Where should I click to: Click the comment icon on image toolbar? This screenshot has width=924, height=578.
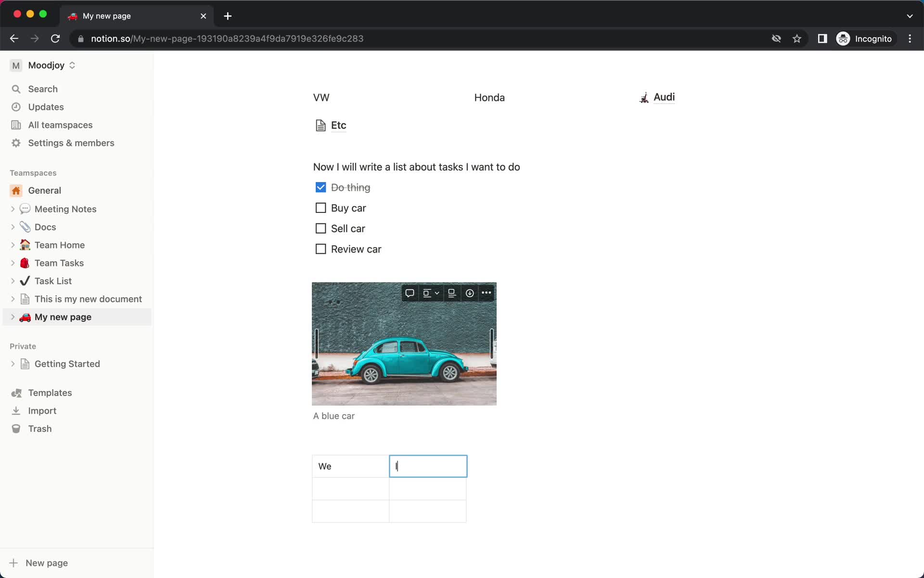pyautogui.click(x=410, y=293)
